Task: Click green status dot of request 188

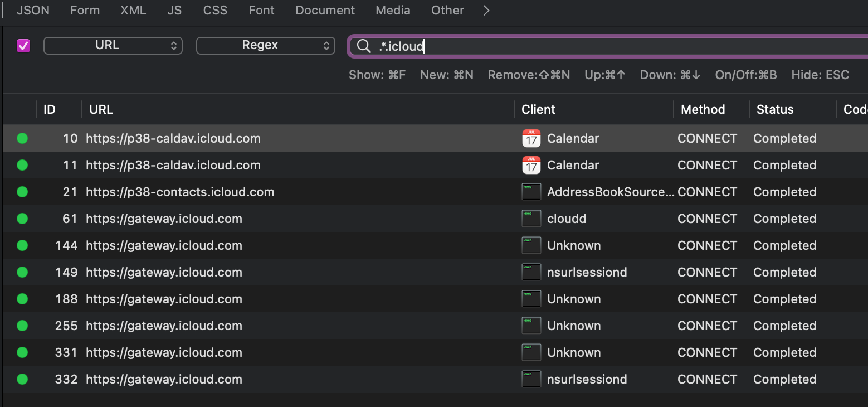Action: click(22, 299)
